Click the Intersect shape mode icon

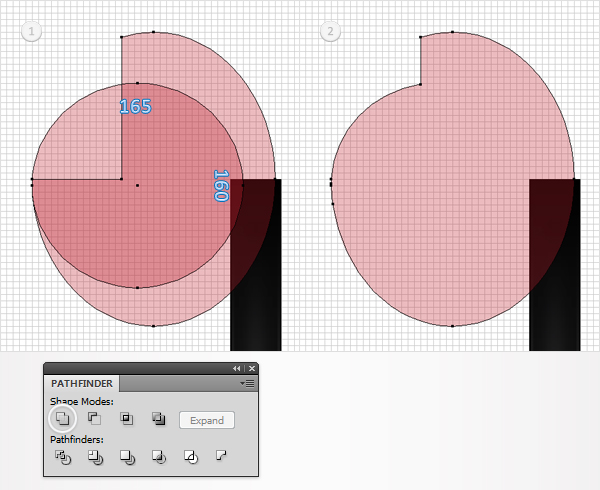point(127,418)
